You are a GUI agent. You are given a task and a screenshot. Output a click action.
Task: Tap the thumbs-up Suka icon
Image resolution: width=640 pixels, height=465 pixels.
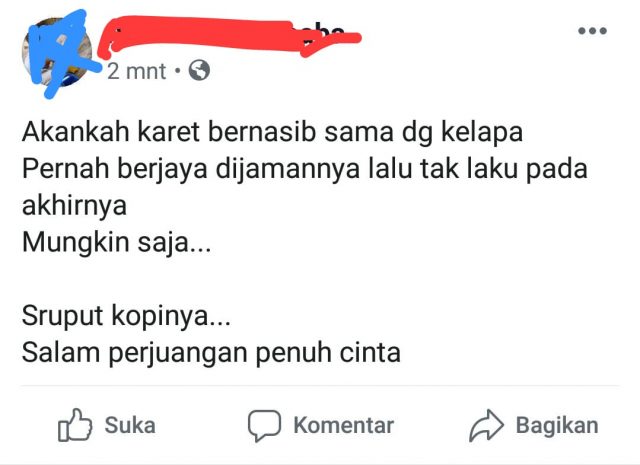coord(75,425)
